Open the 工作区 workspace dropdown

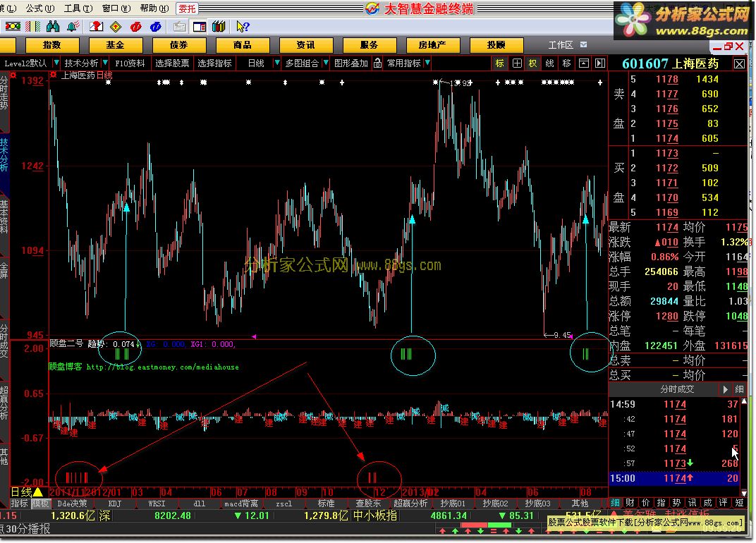click(583, 45)
